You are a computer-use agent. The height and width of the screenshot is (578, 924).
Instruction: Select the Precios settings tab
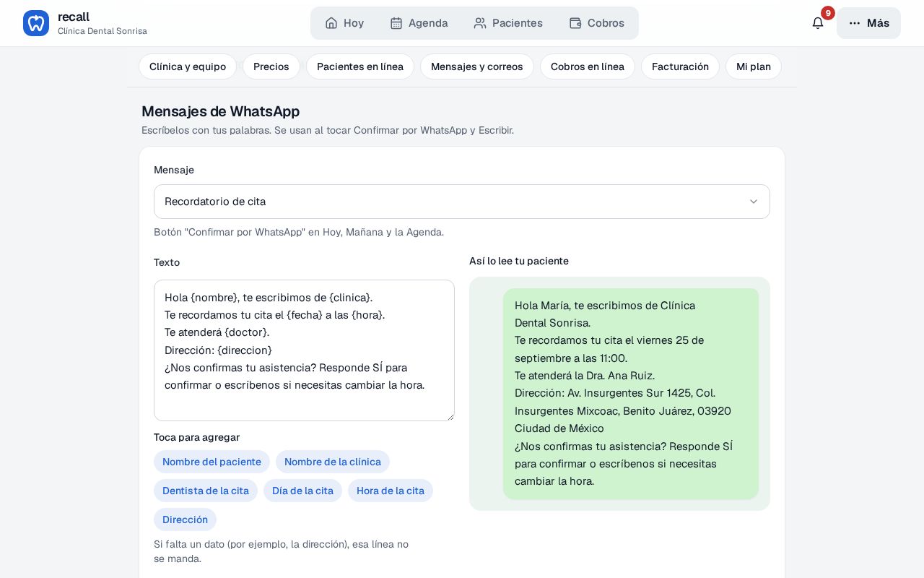click(271, 66)
